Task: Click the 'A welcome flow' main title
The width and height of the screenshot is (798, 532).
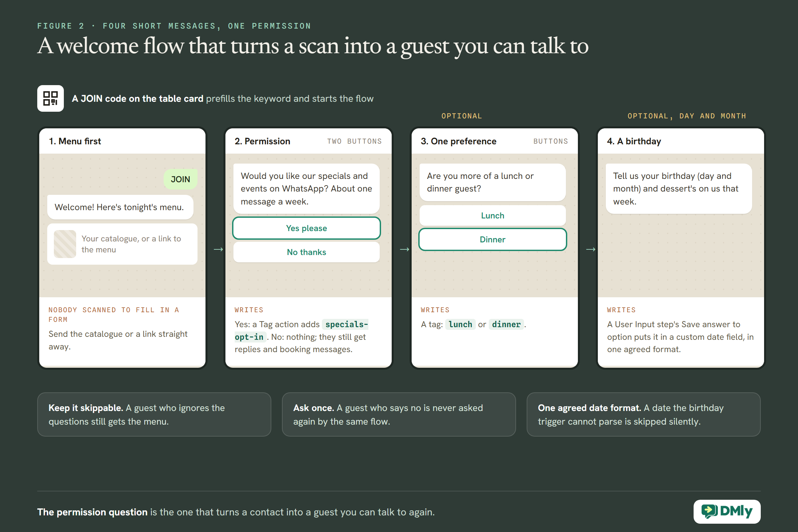Action: pyautogui.click(x=313, y=46)
